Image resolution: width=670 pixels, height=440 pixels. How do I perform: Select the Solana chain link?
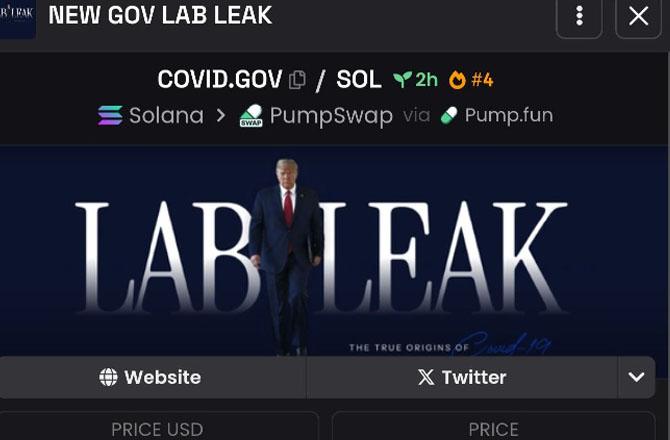pyautogui.click(x=151, y=115)
